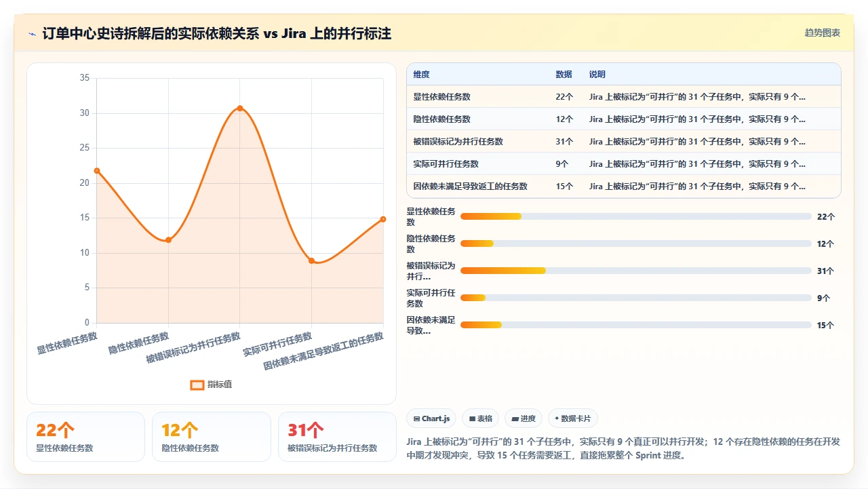Viewport: 868px width, 489px height.
Task: Select table row 被错误标记为并行任务数
Action: coord(624,142)
